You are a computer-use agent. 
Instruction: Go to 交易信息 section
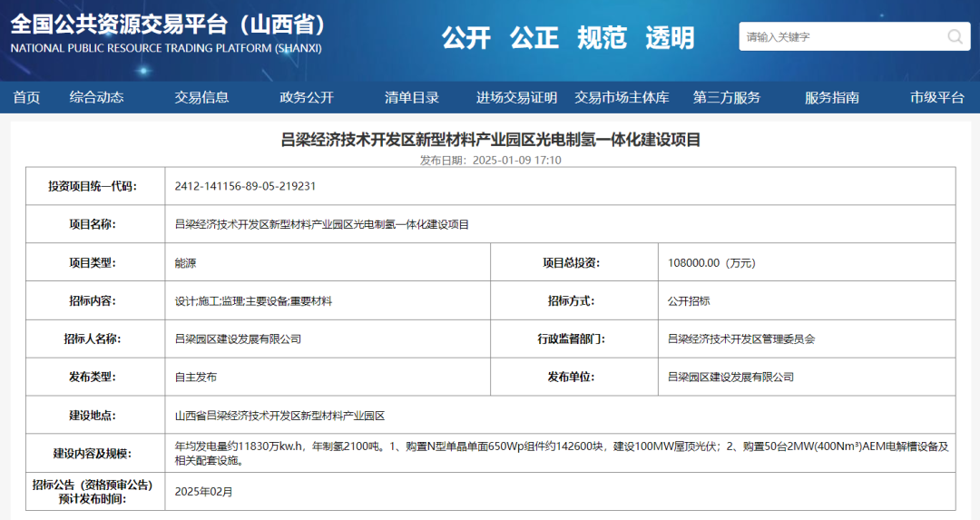click(201, 97)
